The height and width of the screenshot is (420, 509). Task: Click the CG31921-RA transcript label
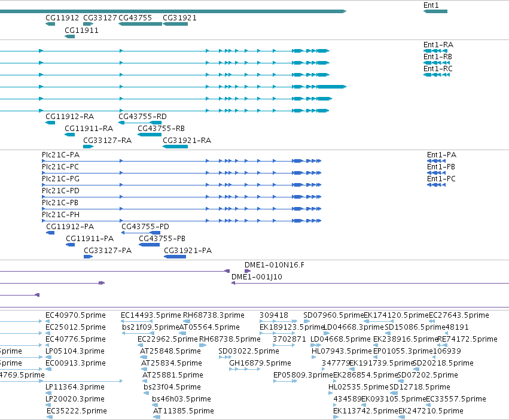click(x=187, y=141)
